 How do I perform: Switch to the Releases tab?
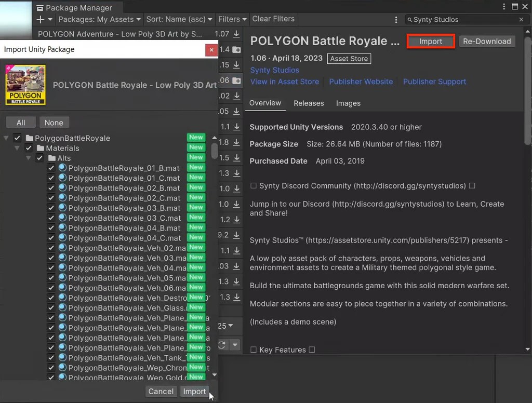[309, 103]
